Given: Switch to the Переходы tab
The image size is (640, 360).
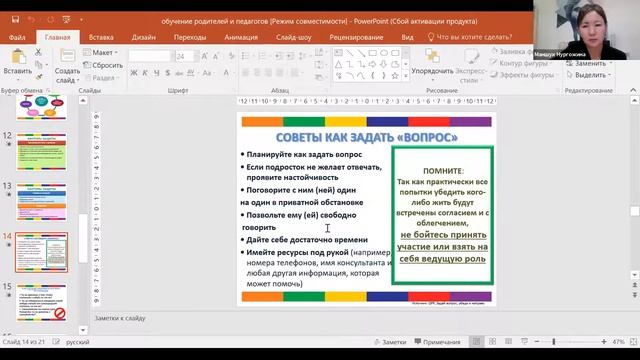Looking at the screenshot, I should click(190, 37).
